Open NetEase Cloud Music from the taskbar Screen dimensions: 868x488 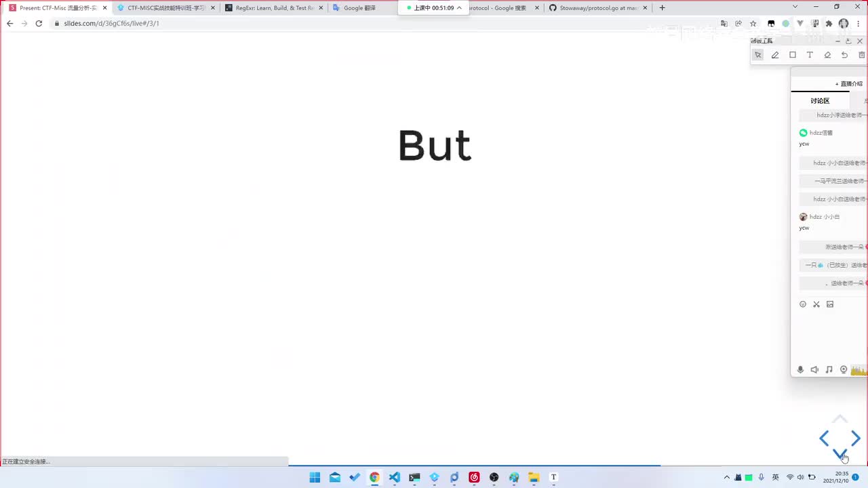[474, 477]
